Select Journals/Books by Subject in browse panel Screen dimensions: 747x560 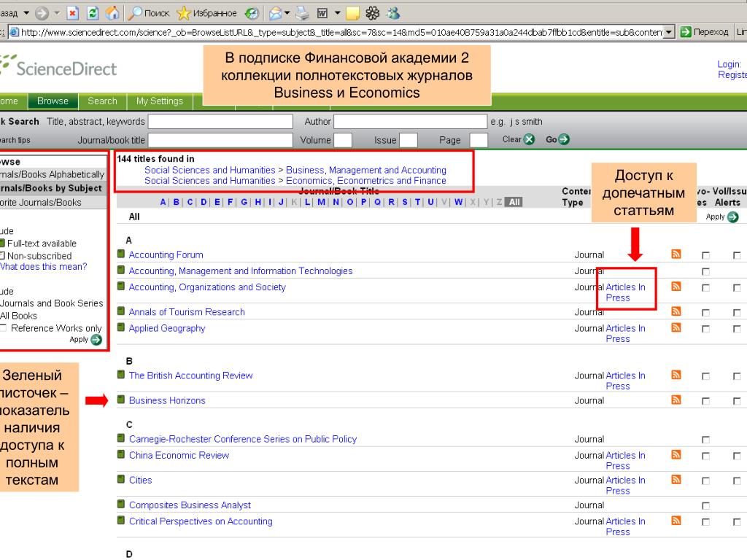[52, 188]
